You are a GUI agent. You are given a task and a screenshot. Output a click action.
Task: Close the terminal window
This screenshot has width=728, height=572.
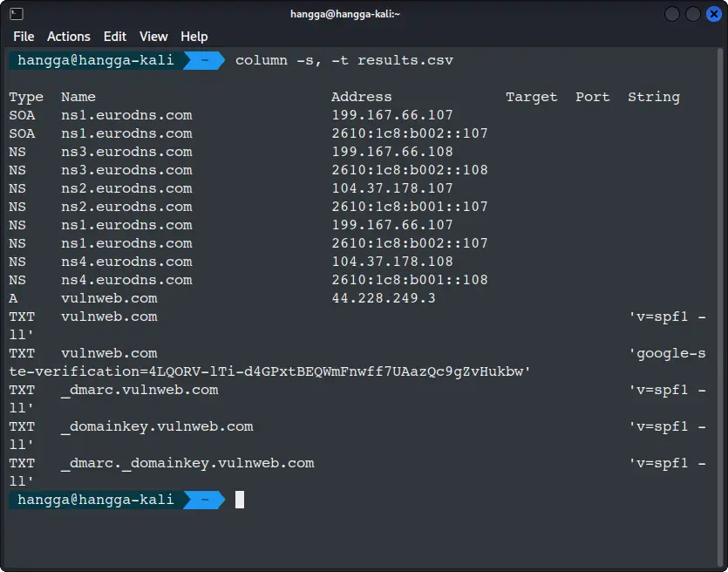click(x=712, y=14)
